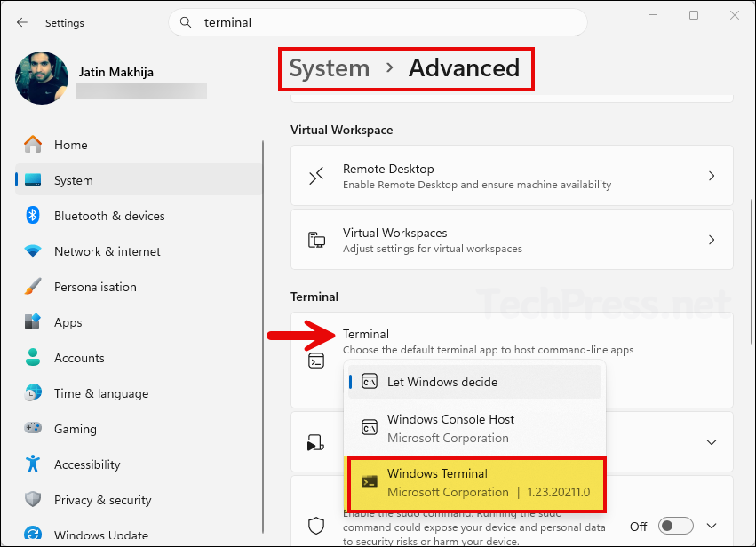Click the search magnifier icon

(x=185, y=22)
